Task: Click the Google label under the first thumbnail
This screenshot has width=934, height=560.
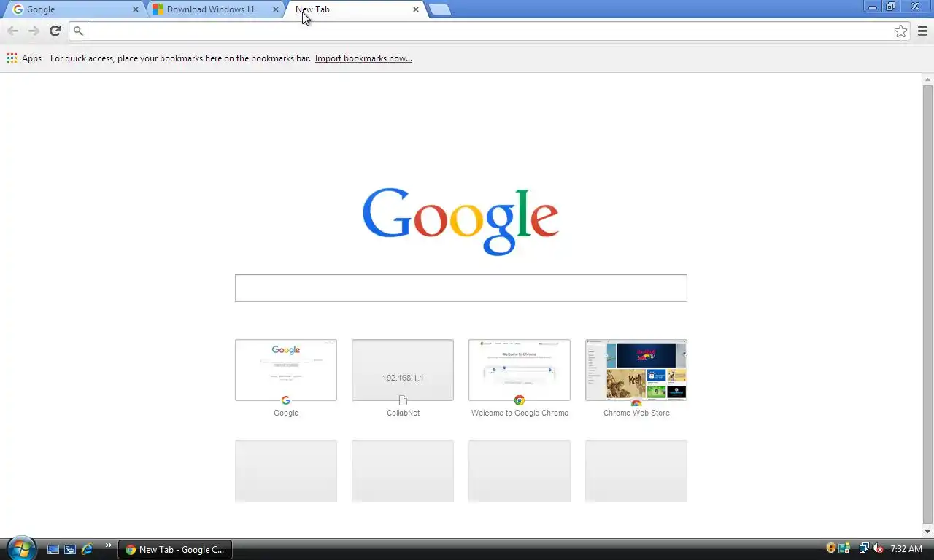Action: pyautogui.click(x=286, y=413)
